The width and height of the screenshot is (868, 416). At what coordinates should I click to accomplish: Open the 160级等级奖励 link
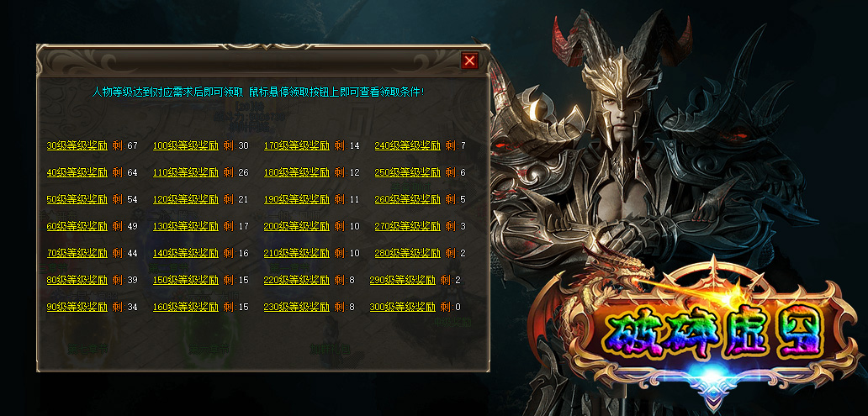pyautogui.click(x=185, y=307)
